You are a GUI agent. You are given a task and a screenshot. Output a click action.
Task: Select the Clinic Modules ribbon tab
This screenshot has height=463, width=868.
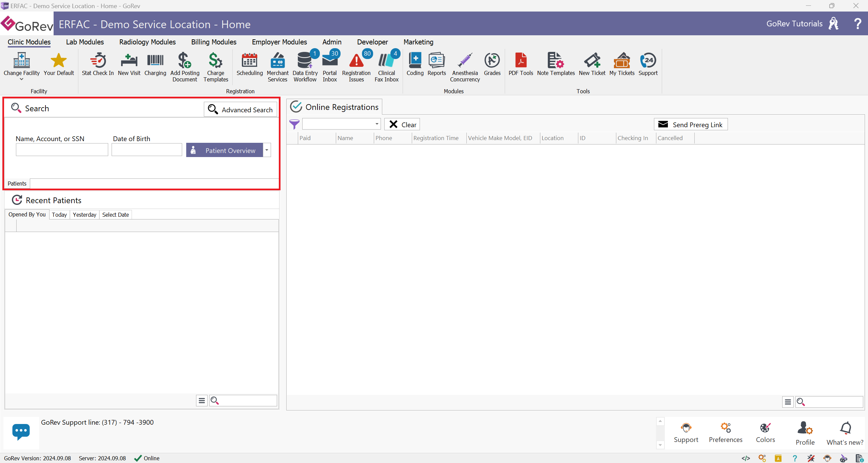[29, 42]
